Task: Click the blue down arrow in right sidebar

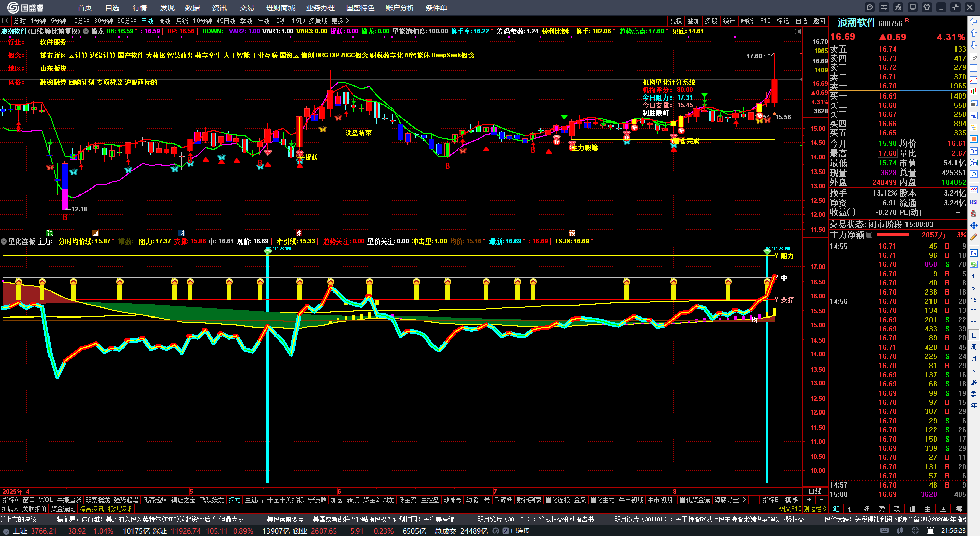Action: [x=974, y=44]
